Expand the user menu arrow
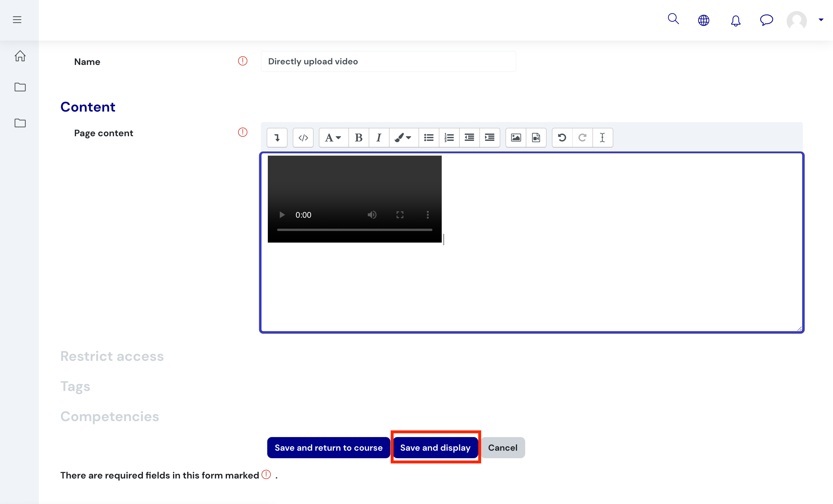The image size is (833, 504). pos(821,20)
